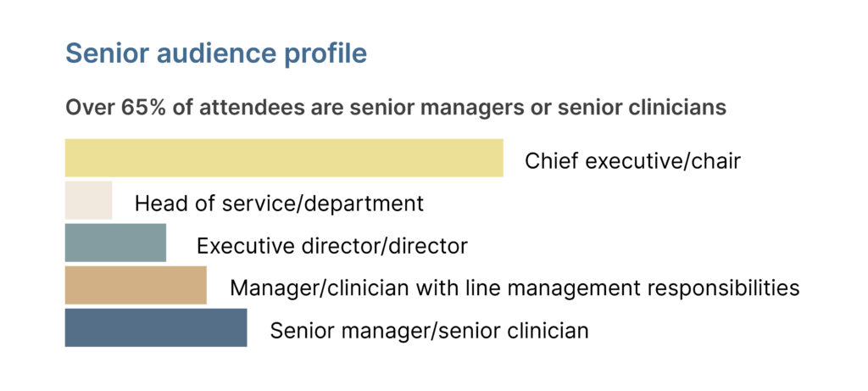Click the "Senior manager/senior clinician" label
The height and width of the screenshot is (391, 868).
(x=429, y=331)
